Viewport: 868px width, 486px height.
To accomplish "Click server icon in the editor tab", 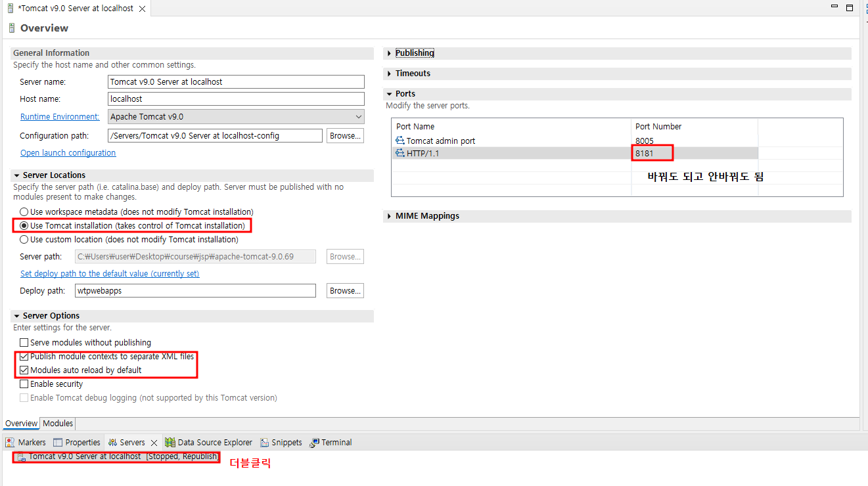I will pyautogui.click(x=11, y=9).
